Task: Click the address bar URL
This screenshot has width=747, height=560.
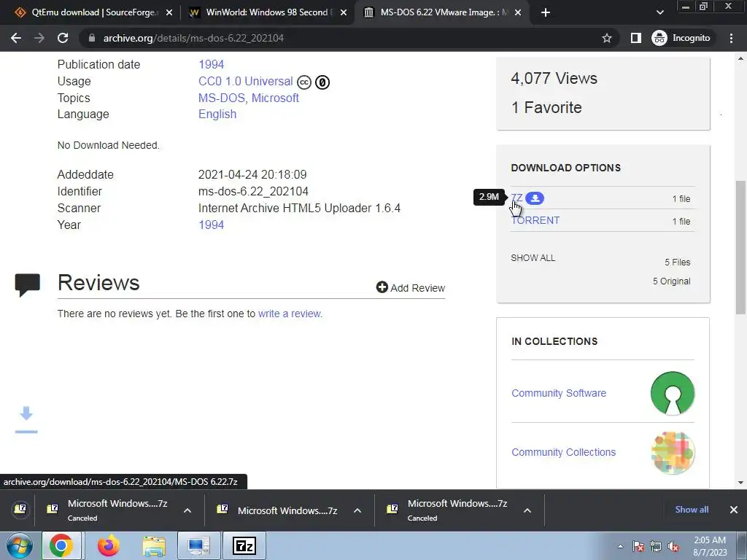Action: [193, 38]
